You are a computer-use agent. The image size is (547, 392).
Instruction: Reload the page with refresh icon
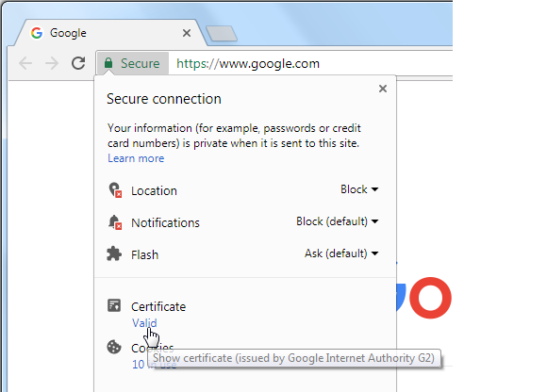coord(78,63)
